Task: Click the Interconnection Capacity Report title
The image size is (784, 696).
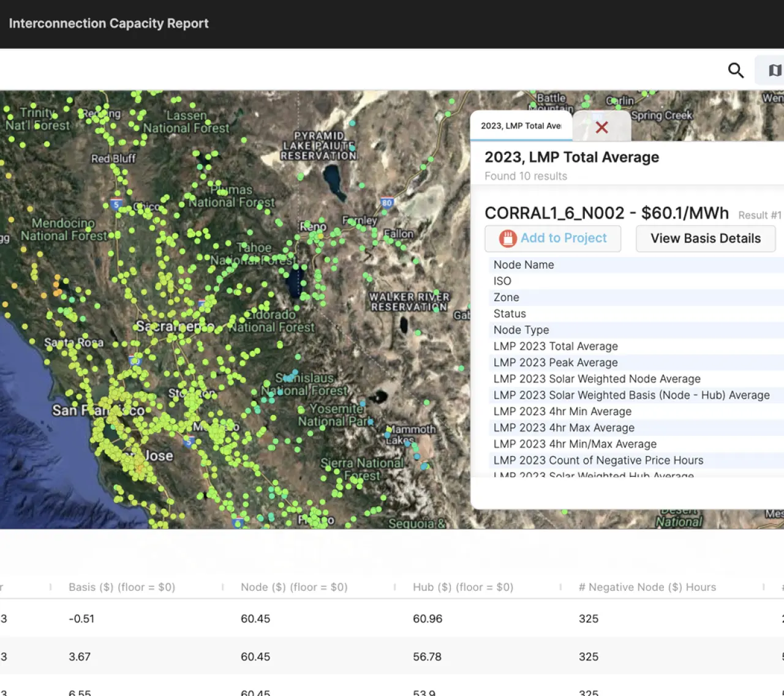Action: tap(108, 23)
